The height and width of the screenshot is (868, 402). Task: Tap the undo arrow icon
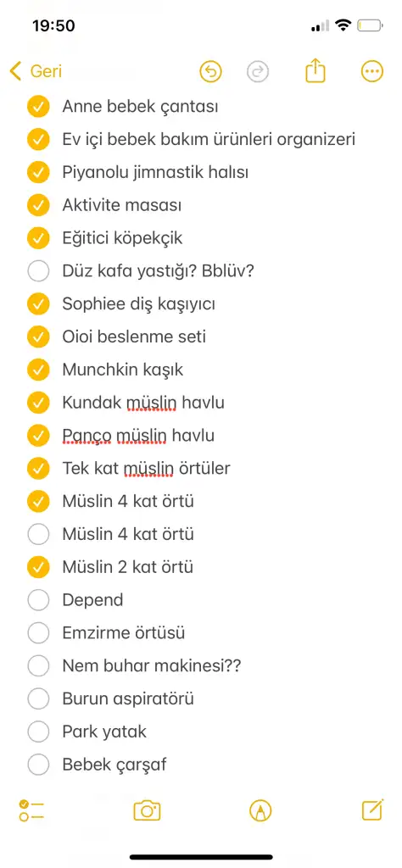click(210, 71)
